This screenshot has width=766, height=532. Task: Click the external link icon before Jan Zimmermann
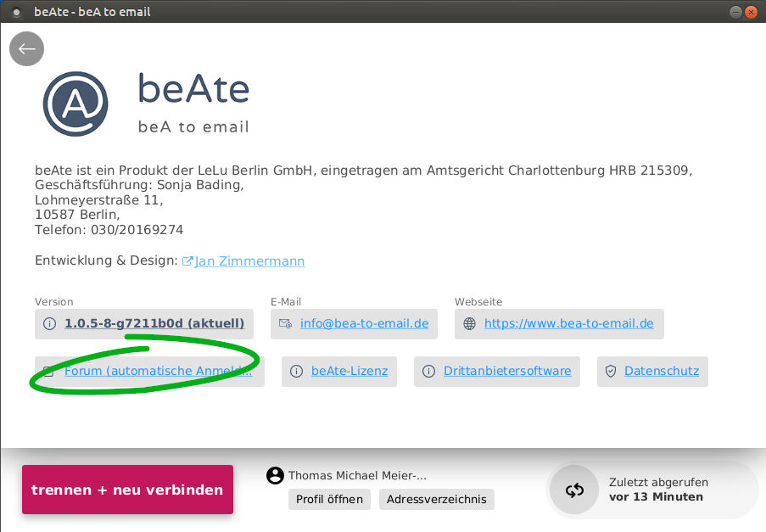187,261
